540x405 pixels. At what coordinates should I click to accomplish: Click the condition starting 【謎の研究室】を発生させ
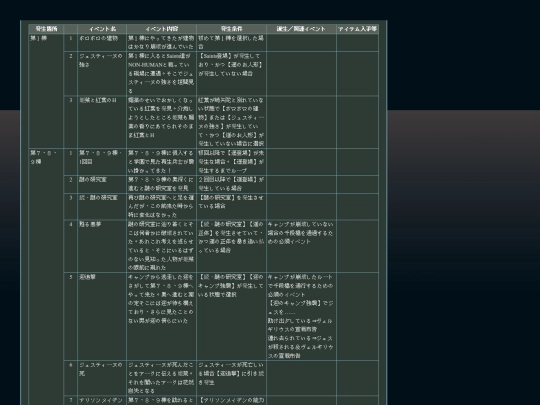tap(231, 206)
